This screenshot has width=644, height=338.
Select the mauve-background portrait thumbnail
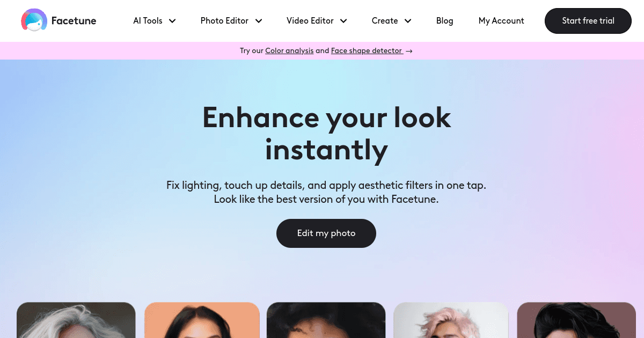pyautogui.click(x=576, y=320)
